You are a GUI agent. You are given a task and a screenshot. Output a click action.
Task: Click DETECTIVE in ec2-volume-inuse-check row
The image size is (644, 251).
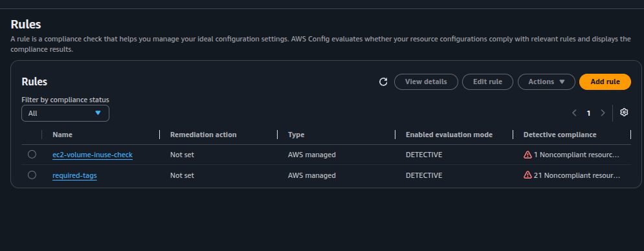point(424,155)
